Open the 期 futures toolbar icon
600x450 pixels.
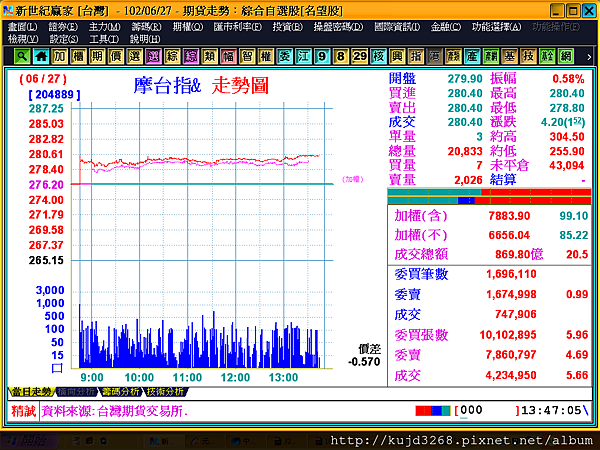click(97, 56)
